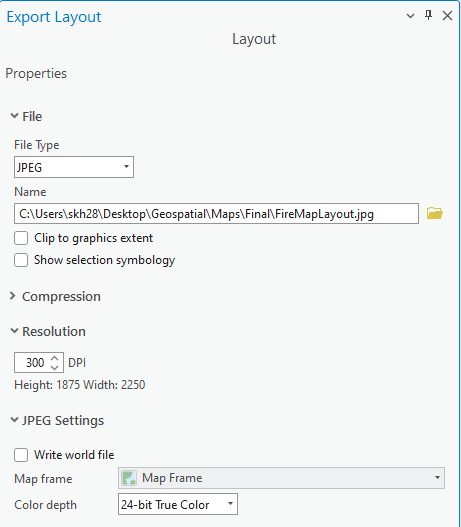Expand the Compression section

tap(13, 296)
